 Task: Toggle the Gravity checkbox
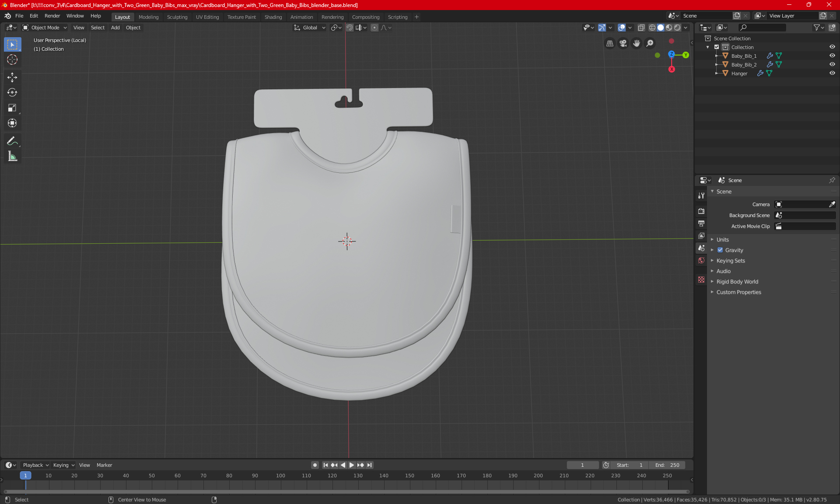pyautogui.click(x=720, y=250)
